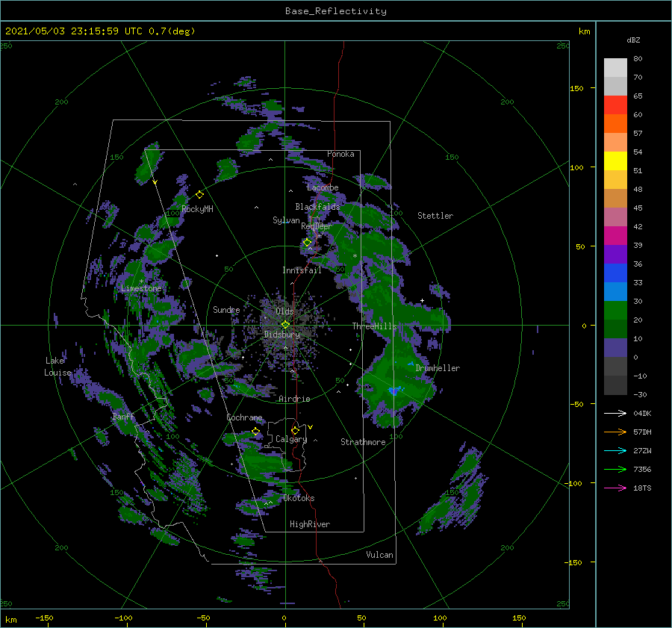Click the blue storm core near Drumheller
672x628 pixels.
pos(393,391)
